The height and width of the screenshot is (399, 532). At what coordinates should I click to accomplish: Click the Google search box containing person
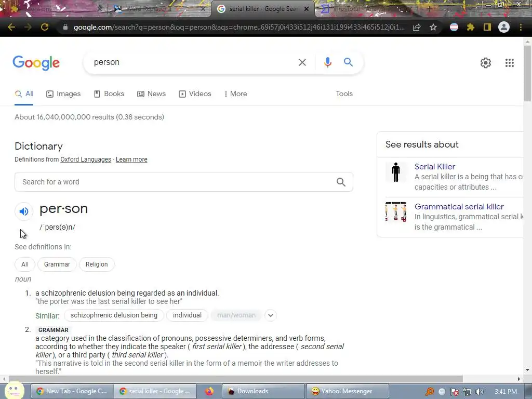(193, 62)
